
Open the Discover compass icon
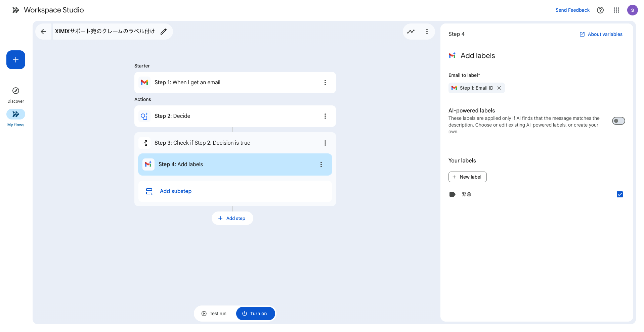pos(16,91)
